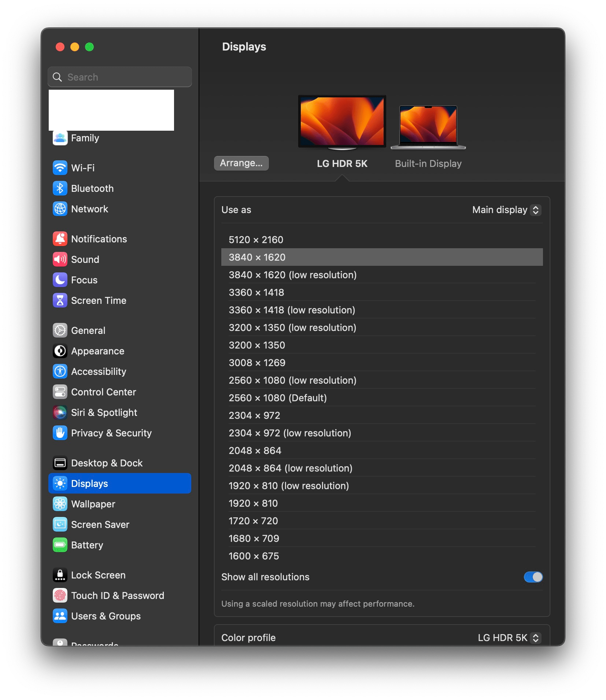This screenshot has height=700, width=606.
Task: Open Sound settings from the sidebar
Action: tap(85, 259)
